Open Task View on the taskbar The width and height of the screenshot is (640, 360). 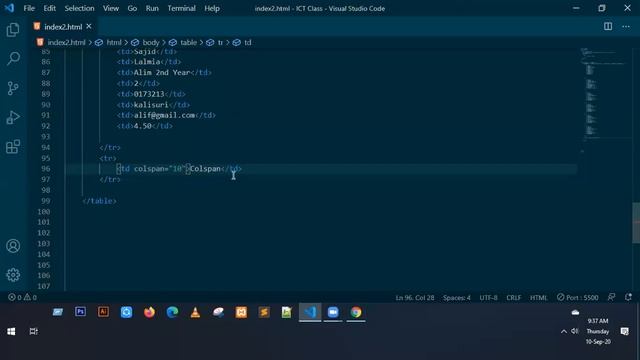point(33,331)
